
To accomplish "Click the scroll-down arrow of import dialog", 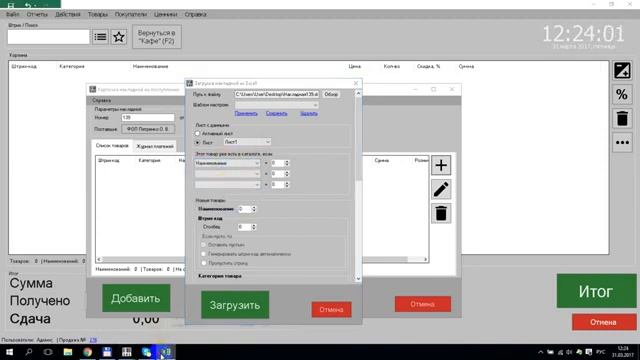I will tap(358, 279).
